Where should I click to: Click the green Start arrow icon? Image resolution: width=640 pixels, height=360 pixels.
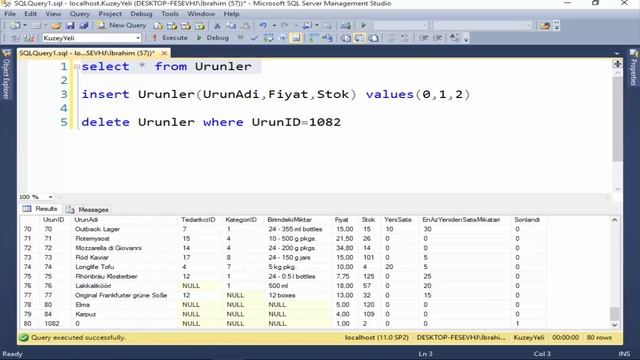tap(363, 25)
